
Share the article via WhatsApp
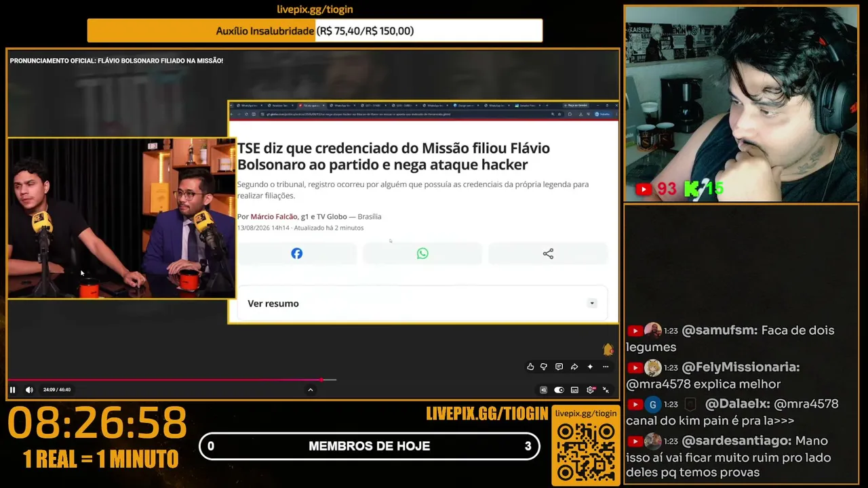coord(422,253)
